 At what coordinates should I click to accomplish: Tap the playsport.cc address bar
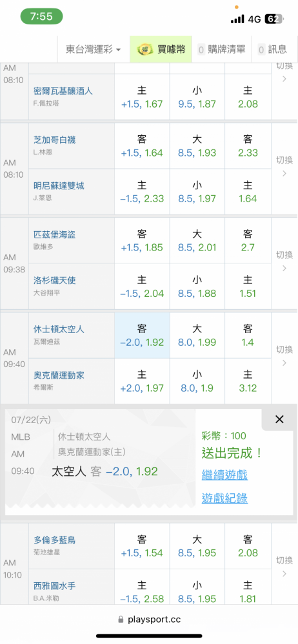coord(149,619)
